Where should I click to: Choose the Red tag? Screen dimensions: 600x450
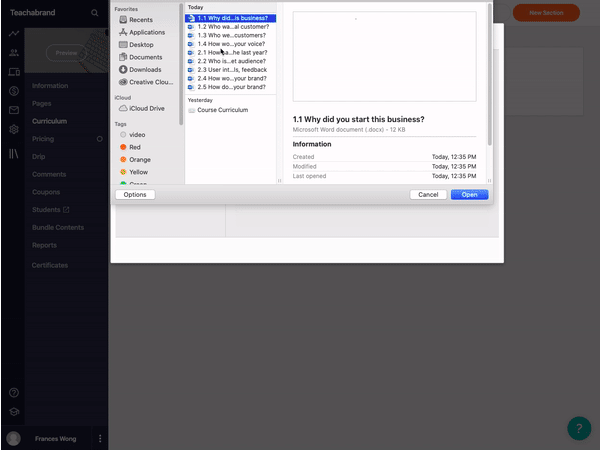130,147
